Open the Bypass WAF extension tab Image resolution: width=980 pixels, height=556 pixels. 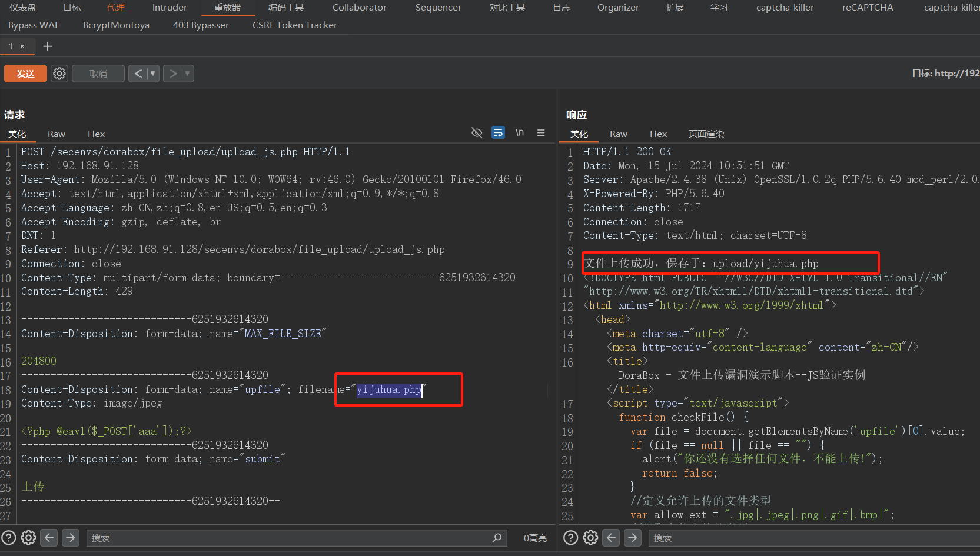pyautogui.click(x=34, y=25)
